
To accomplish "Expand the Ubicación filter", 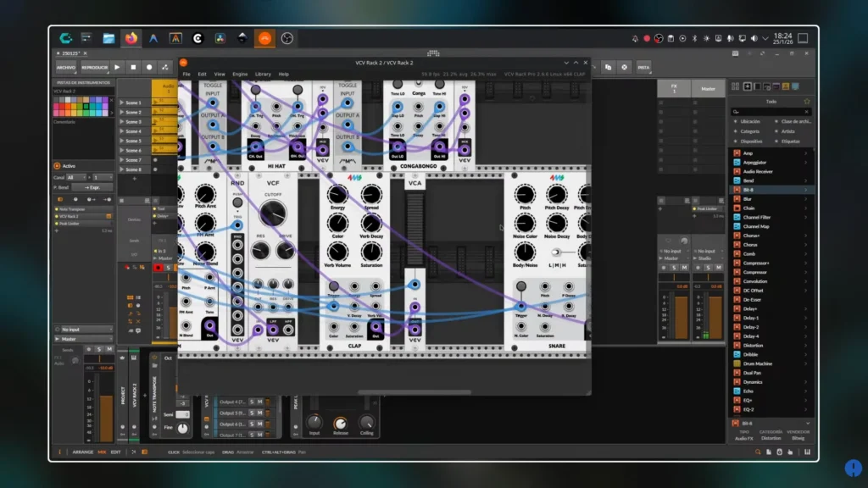I will pyautogui.click(x=751, y=122).
